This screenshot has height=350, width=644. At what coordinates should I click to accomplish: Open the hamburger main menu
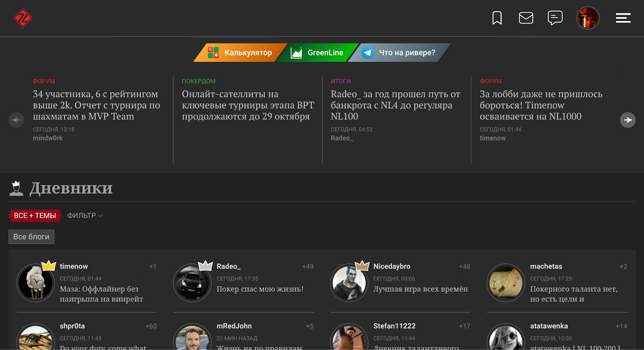point(623,18)
